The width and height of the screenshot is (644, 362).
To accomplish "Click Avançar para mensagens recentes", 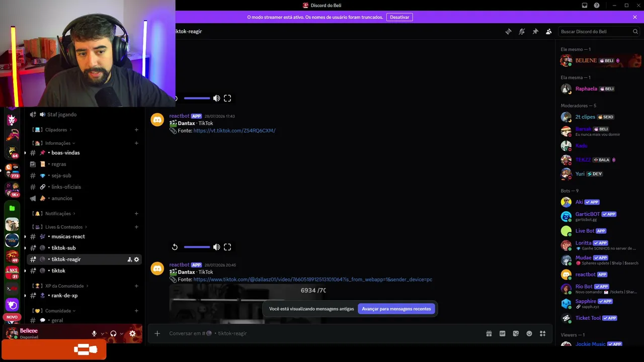I will point(396,309).
